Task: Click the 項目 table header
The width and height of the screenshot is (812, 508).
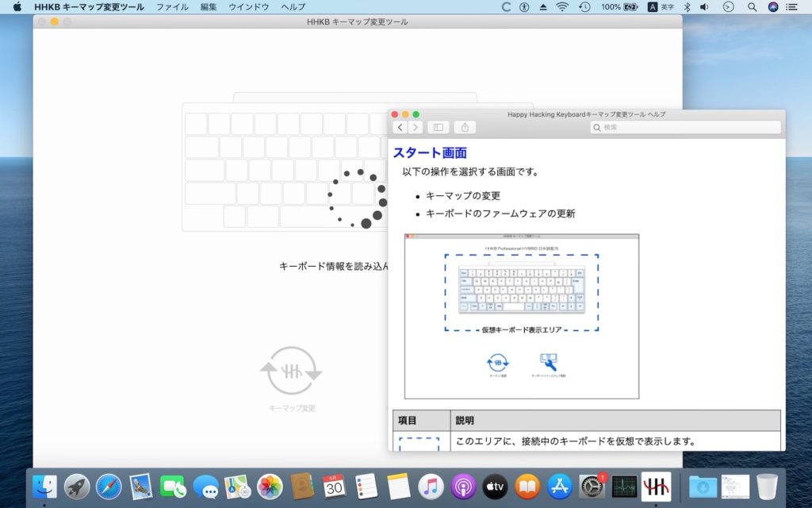Action: 407,421
